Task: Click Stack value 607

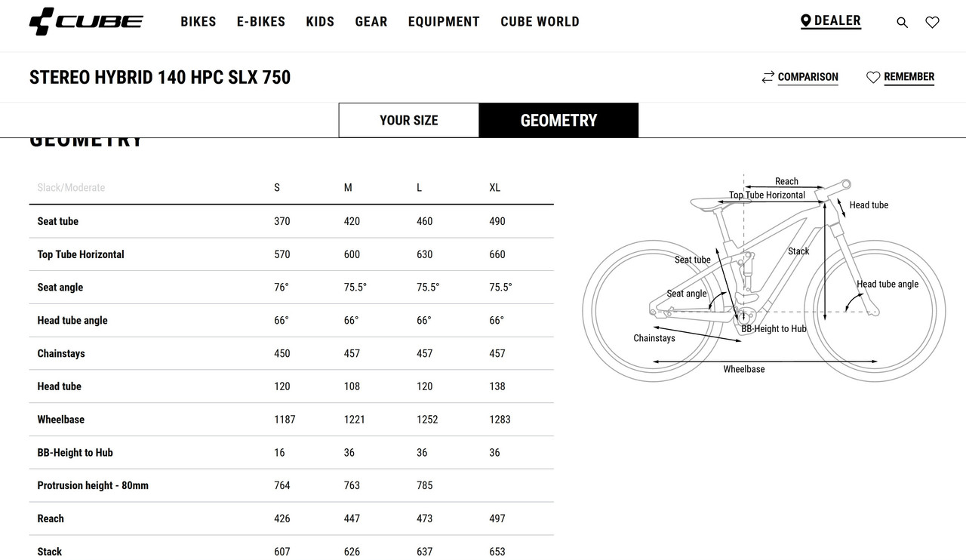Action: pos(282,552)
